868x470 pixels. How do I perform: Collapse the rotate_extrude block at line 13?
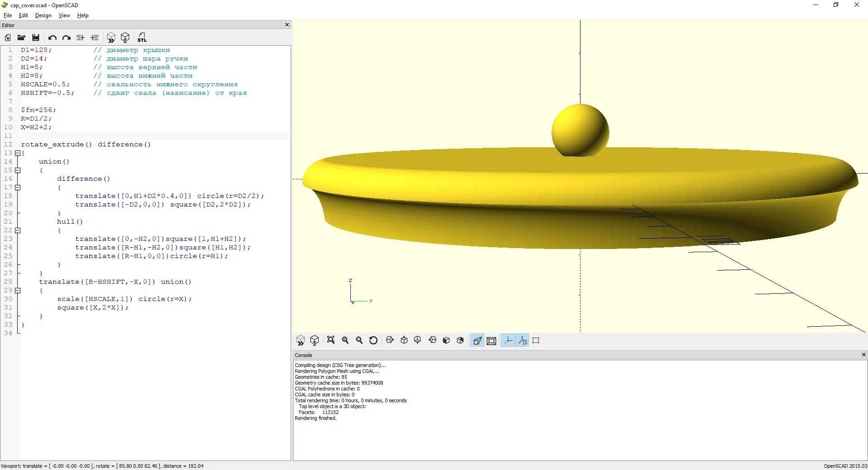click(x=18, y=153)
